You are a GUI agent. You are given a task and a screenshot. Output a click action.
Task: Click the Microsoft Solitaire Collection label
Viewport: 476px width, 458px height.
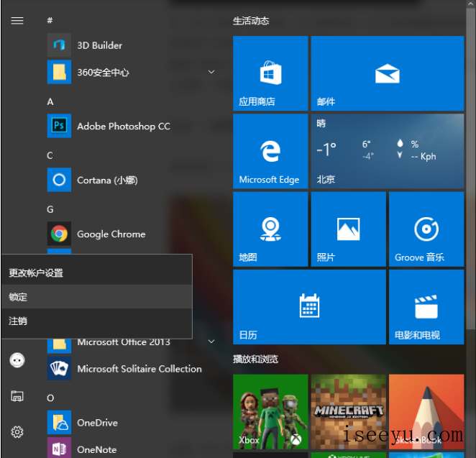point(139,368)
